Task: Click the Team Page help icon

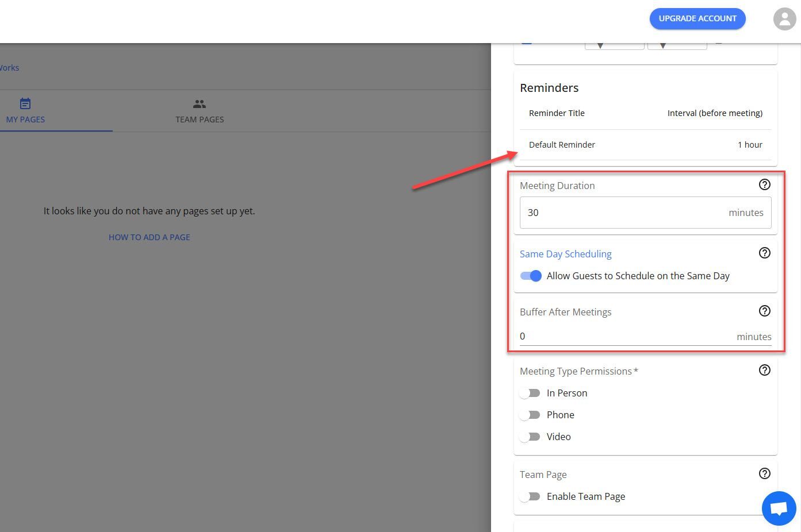Action: [x=764, y=473]
